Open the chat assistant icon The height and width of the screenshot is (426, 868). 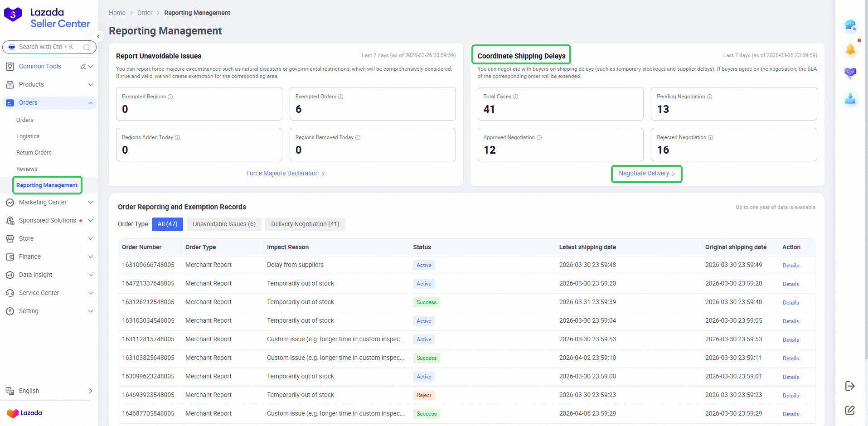pos(850,25)
